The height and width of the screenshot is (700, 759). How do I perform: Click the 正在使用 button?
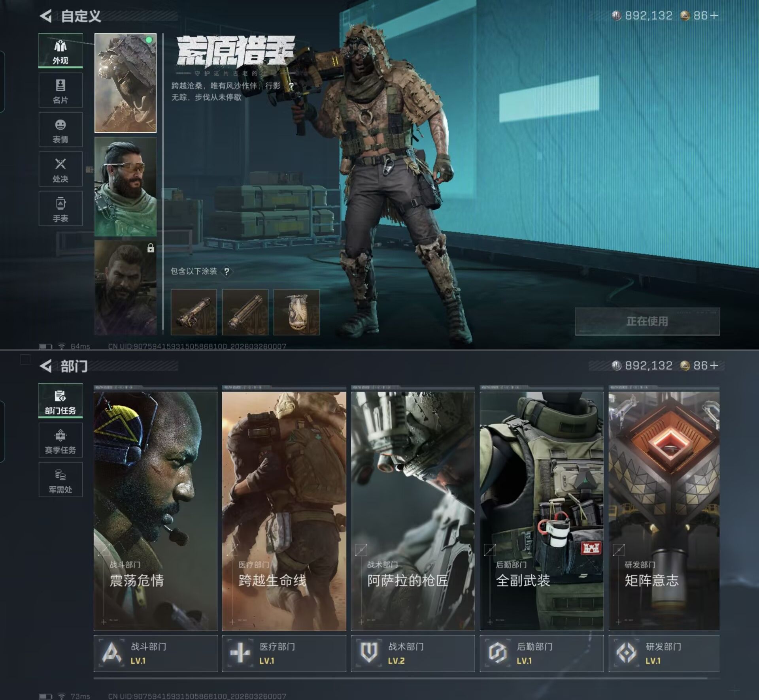(647, 322)
